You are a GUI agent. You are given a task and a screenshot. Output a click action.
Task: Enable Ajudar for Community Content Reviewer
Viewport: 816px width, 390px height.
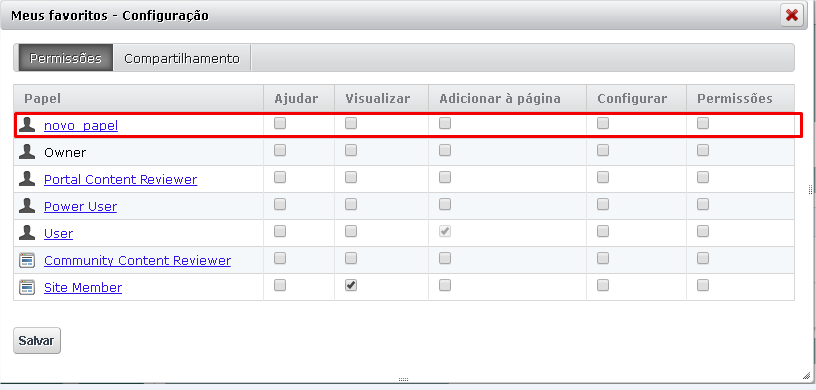tap(280, 258)
